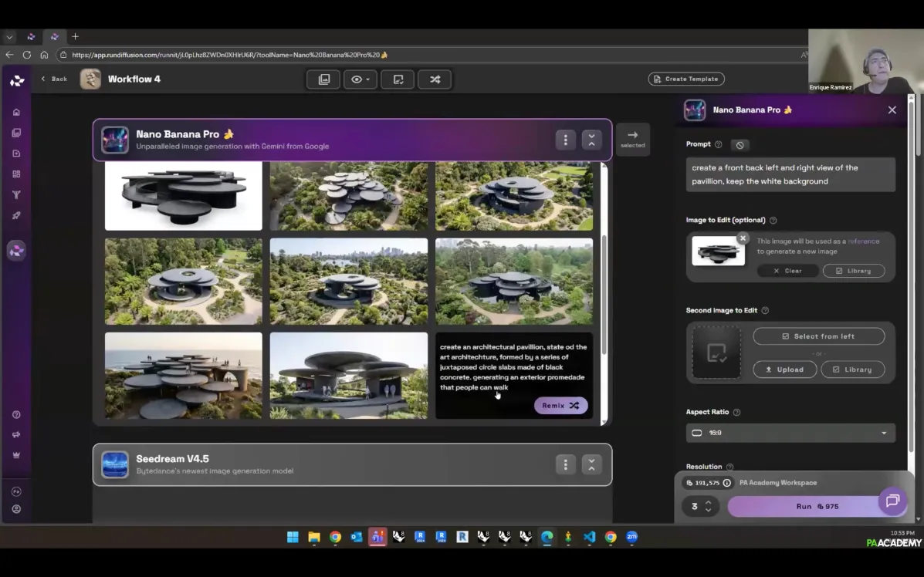Expand the Seedream V4.5 card
This screenshot has height=577, width=924.
pyautogui.click(x=591, y=464)
